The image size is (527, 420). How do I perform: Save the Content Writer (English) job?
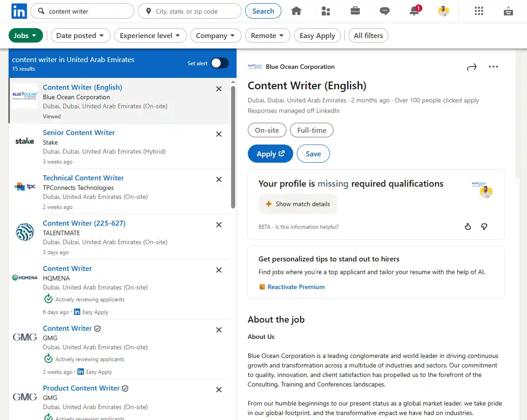[x=313, y=154]
